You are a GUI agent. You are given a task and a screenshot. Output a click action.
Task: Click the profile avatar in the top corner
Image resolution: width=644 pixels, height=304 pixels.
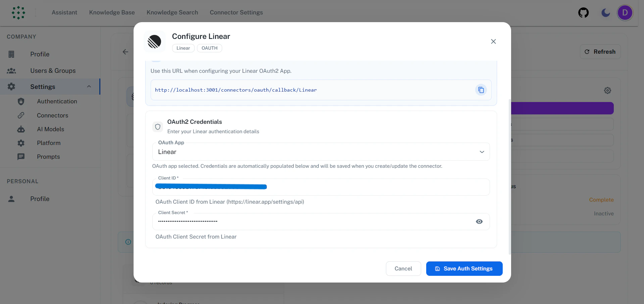pyautogui.click(x=625, y=13)
